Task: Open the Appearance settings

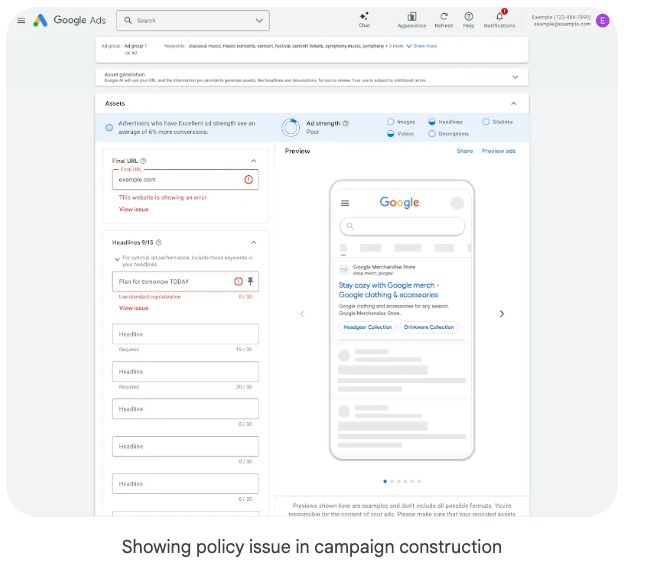Action: tap(411, 19)
